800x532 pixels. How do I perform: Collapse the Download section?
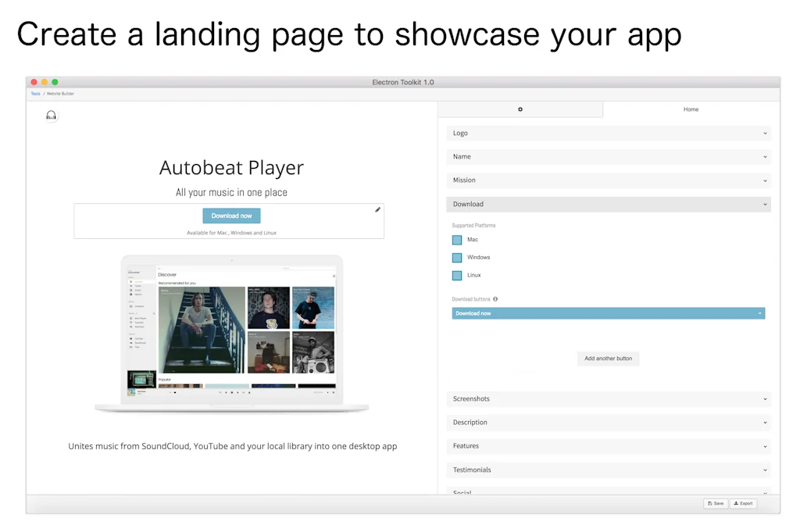click(x=608, y=204)
